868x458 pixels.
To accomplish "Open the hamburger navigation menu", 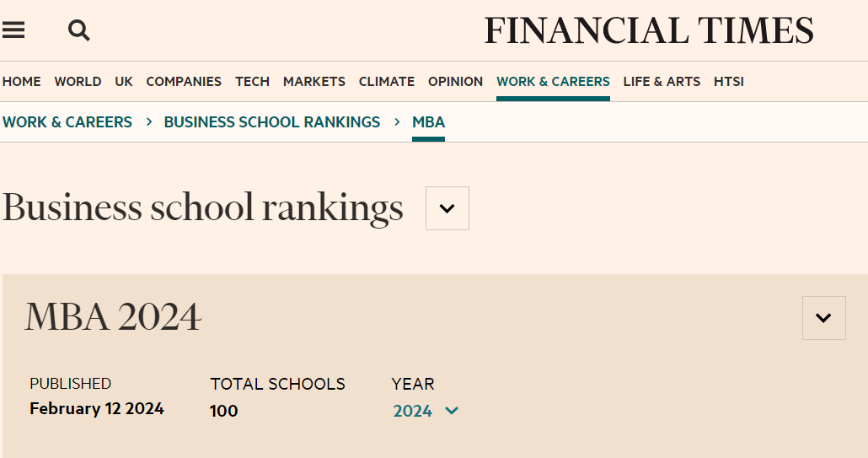I will click(13, 30).
